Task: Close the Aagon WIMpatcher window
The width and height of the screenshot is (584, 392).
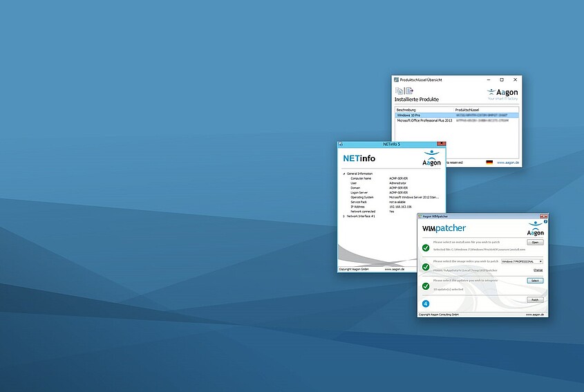Action: (x=545, y=216)
